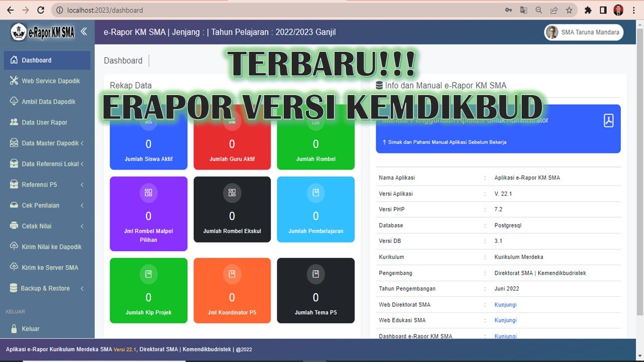Open the SMA Taruna Mandara user menu
This screenshot has width=644, height=362.
tap(584, 32)
